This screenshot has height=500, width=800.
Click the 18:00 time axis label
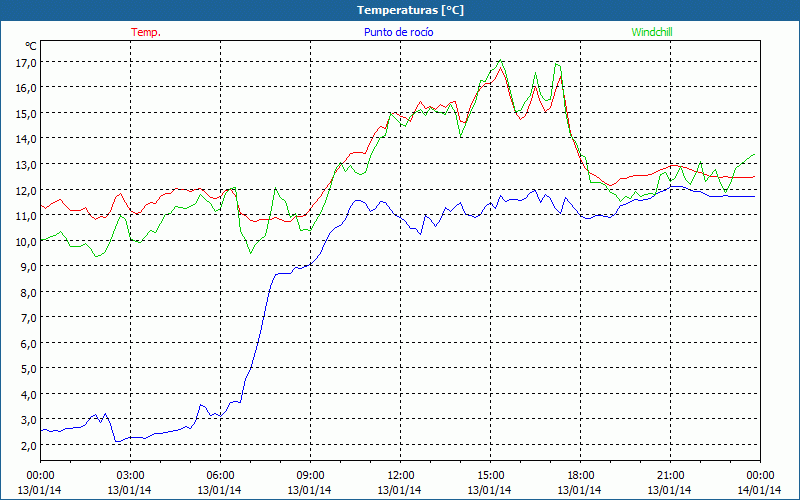click(580, 475)
